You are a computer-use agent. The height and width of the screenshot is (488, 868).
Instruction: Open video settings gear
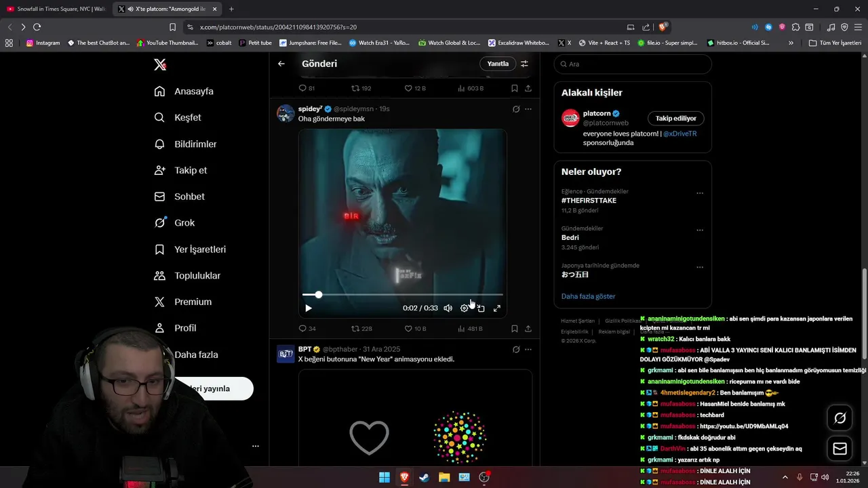coord(465,308)
